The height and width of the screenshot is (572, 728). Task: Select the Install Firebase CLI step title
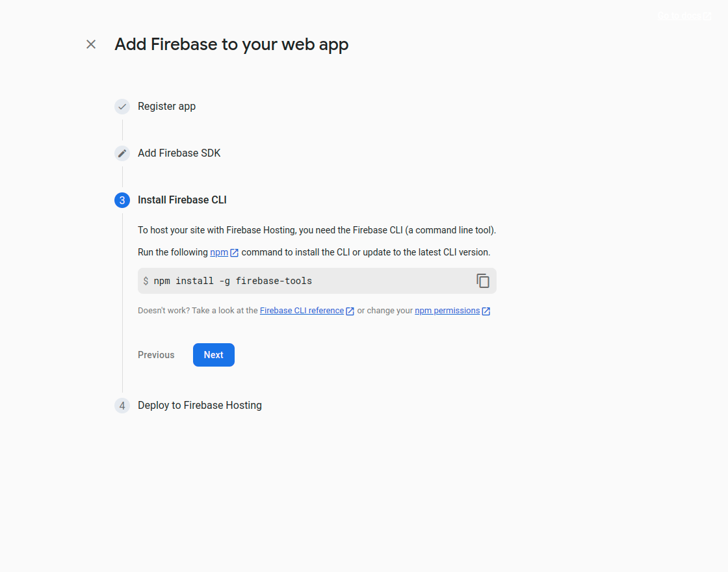pyautogui.click(x=182, y=200)
